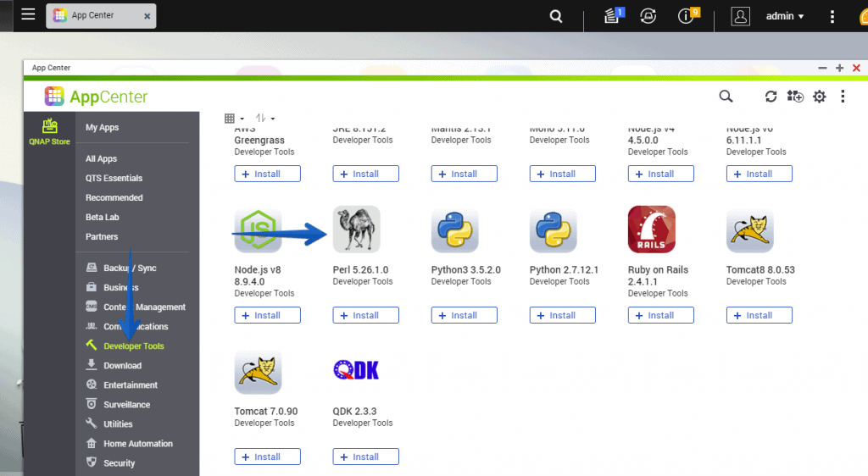Install Tomcat 7.0.90
The height and width of the screenshot is (476, 868).
tap(267, 457)
